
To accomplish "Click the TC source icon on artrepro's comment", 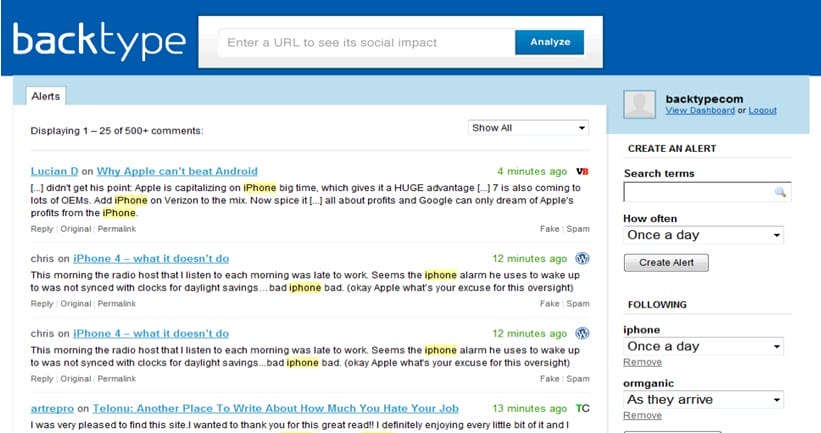I will point(583,408).
